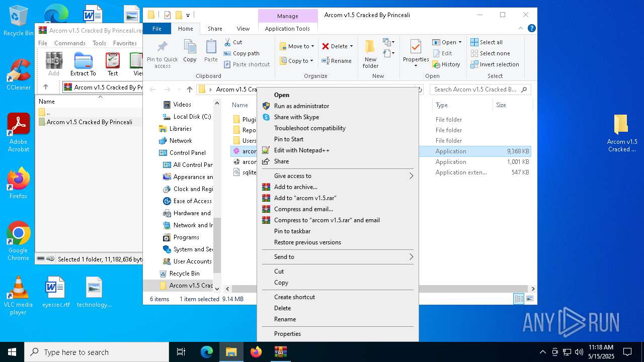Viewport: 644px width, 362px height.
Task: Open Properties checkmark icon in ribbon
Action: (416, 47)
